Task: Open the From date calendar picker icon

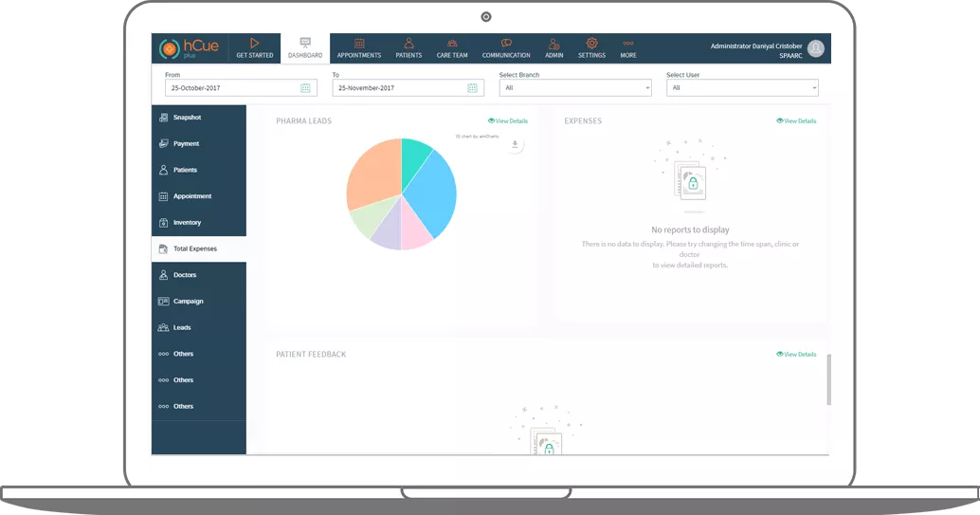Action: (x=305, y=88)
